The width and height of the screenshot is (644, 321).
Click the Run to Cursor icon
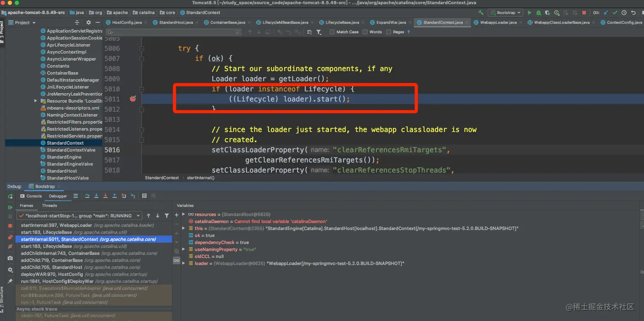[133, 196]
